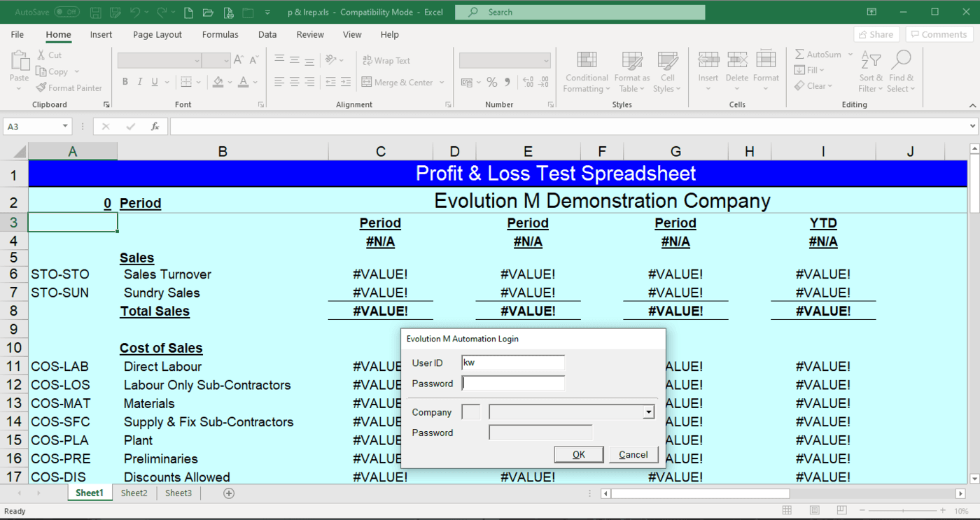This screenshot has height=520, width=980.
Task: Open the font size combo box
Action: click(216, 61)
